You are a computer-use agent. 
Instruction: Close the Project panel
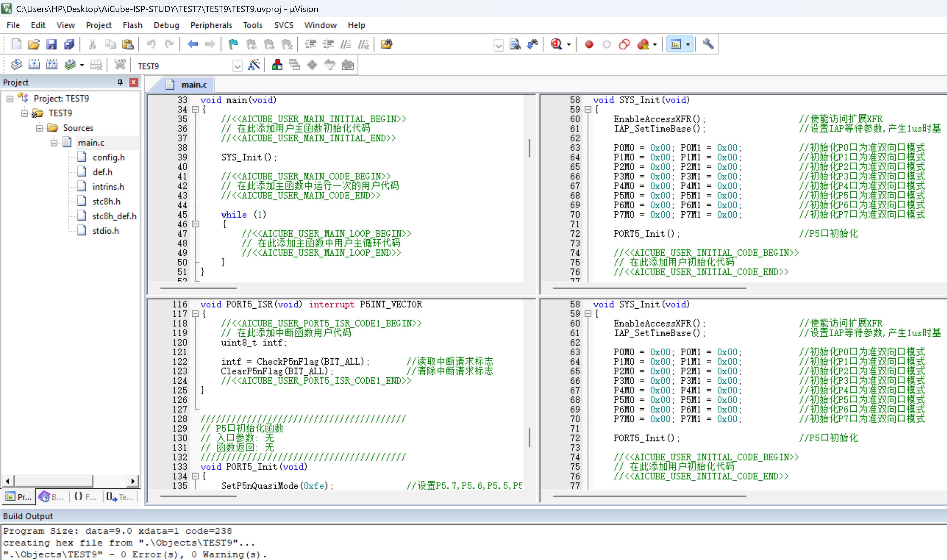coord(134,82)
